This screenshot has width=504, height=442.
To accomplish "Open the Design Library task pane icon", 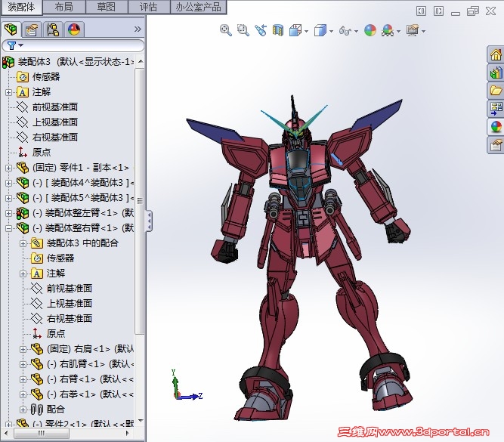I will tap(496, 73).
